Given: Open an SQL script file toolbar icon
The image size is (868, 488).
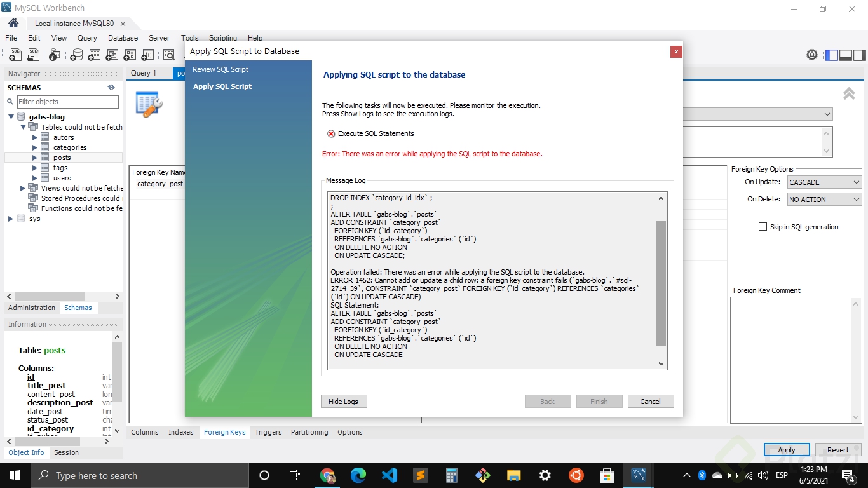Looking at the screenshot, I should pyautogui.click(x=33, y=55).
